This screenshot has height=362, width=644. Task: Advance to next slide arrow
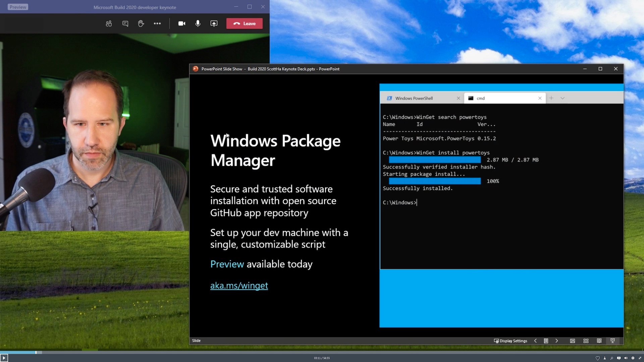[x=557, y=341]
